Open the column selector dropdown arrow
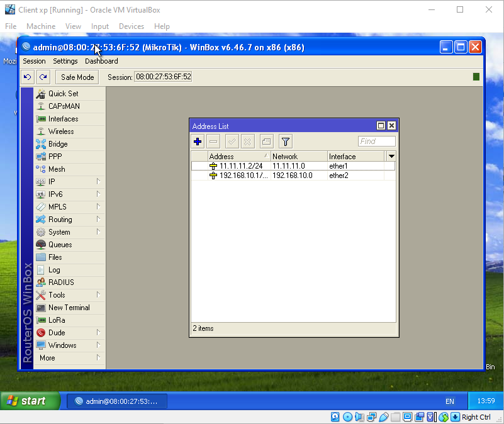Viewport: 504px width, 424px height. [x=391, y=156]
